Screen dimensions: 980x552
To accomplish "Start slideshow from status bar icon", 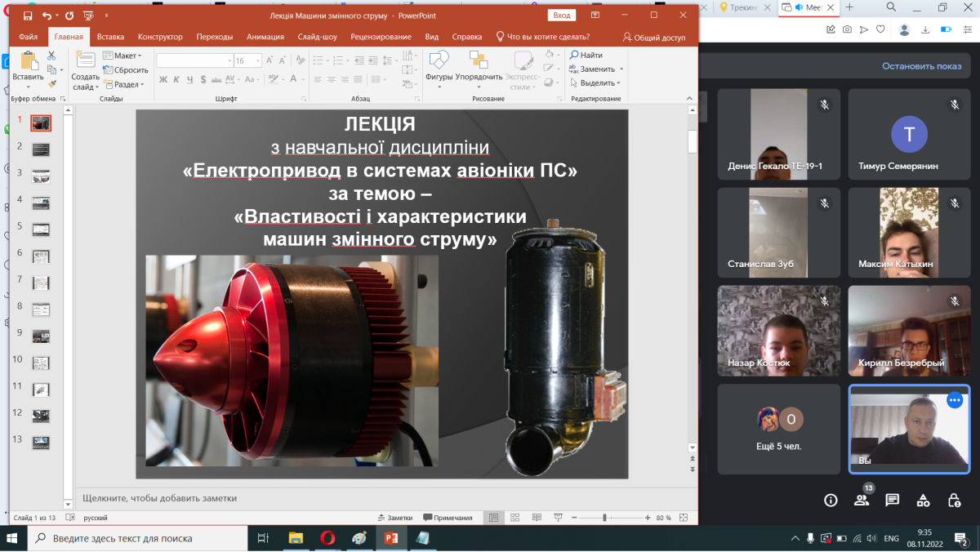I will (558, 518).
